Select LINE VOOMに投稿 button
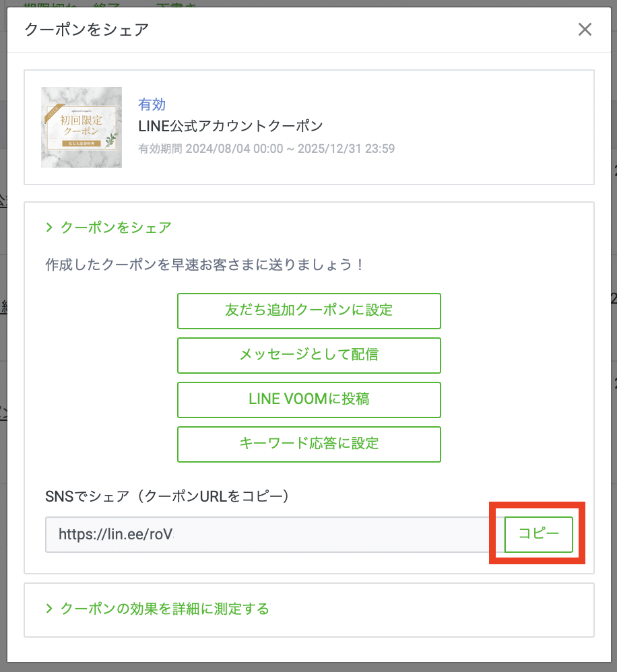This screenshot has height=672, width=617. click(308, 399)
